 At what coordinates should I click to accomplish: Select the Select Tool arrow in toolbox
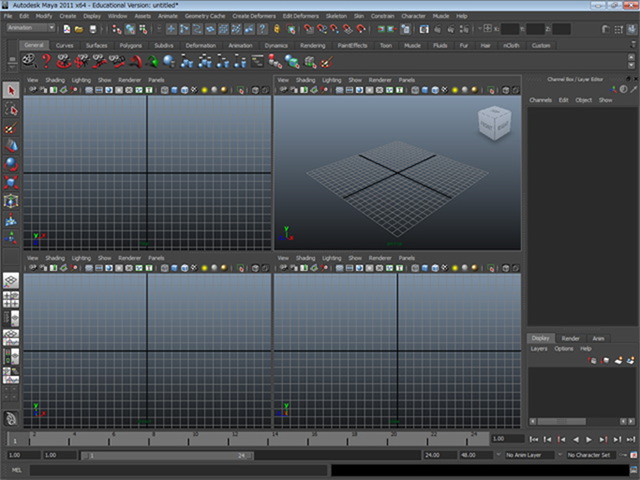[11, 90]
